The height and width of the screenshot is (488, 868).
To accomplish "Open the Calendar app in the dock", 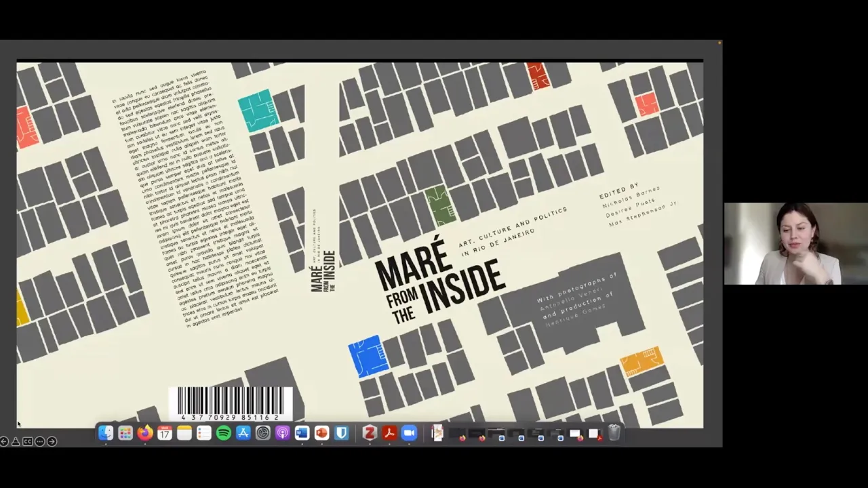I will 165,433.
